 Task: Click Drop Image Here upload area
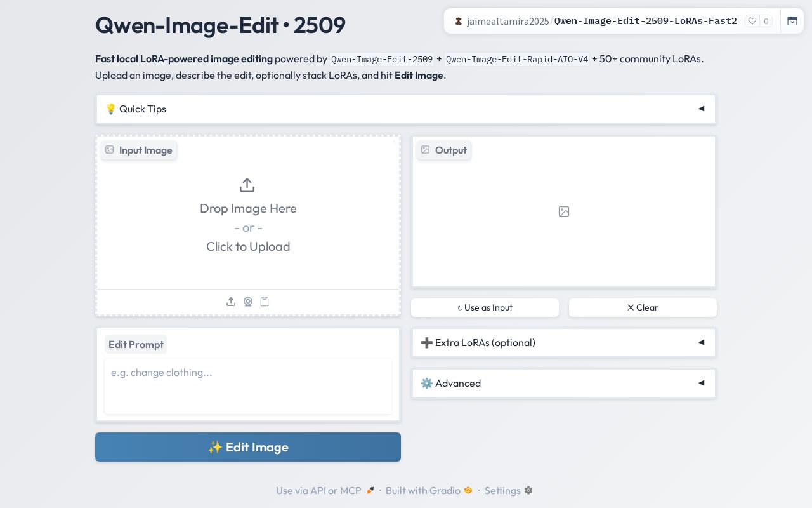click(x=248, y=213)
